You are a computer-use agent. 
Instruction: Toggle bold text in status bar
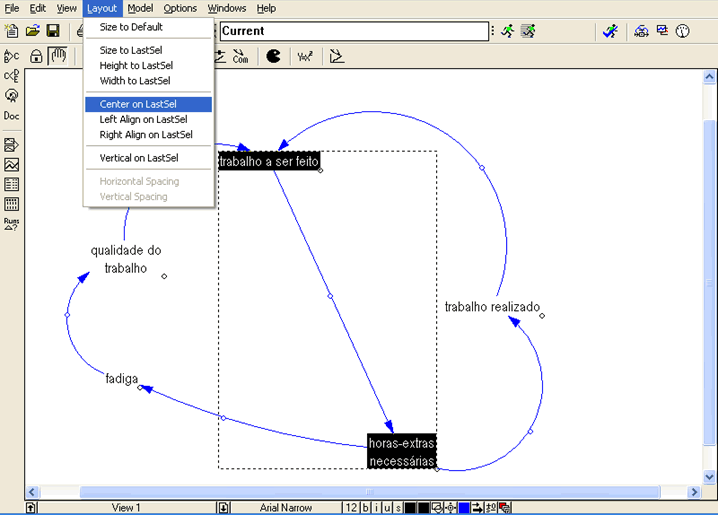[x=366, y=508]
